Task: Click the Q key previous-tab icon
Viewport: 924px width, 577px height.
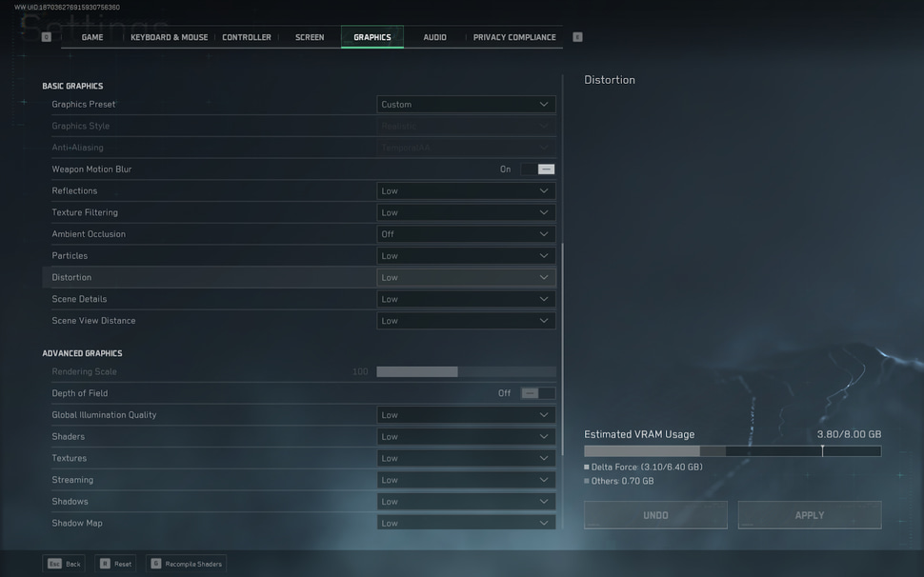Action: click(x=46, y=37)
